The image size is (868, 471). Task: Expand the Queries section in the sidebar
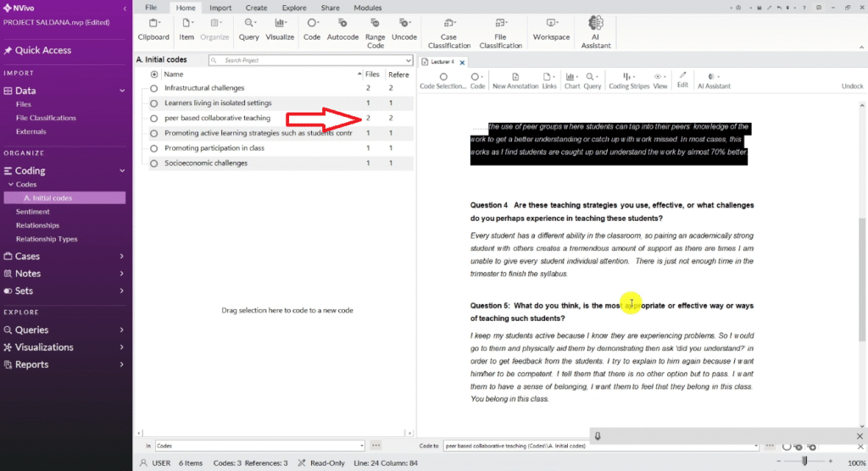[121, 330]
